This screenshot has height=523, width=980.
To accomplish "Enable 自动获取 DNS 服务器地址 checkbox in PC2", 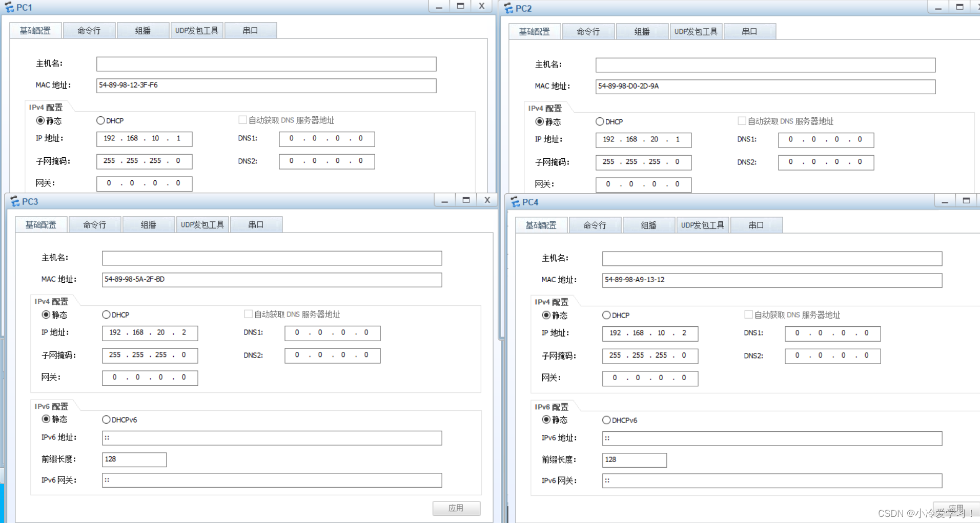I will (742, 121).
